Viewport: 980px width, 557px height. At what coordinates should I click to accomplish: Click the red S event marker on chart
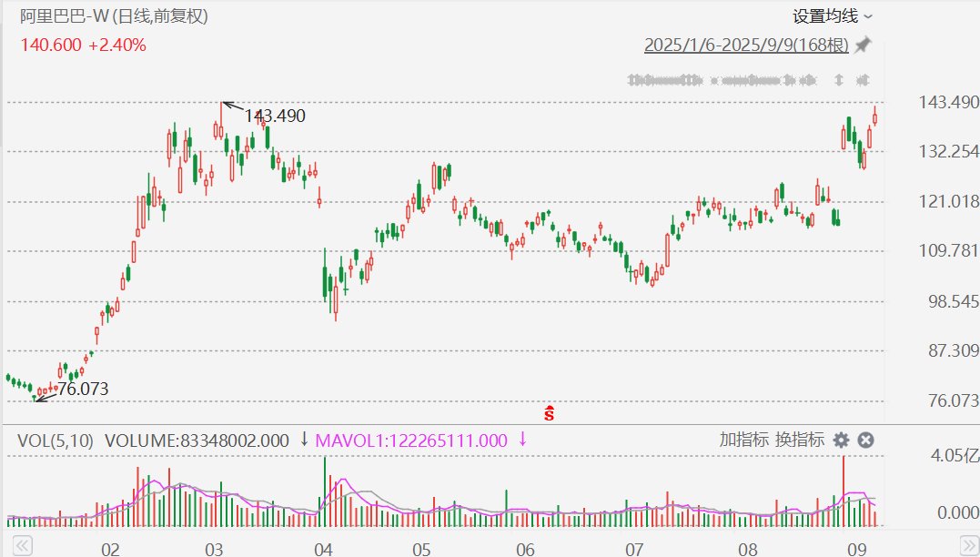pos(549,413)
